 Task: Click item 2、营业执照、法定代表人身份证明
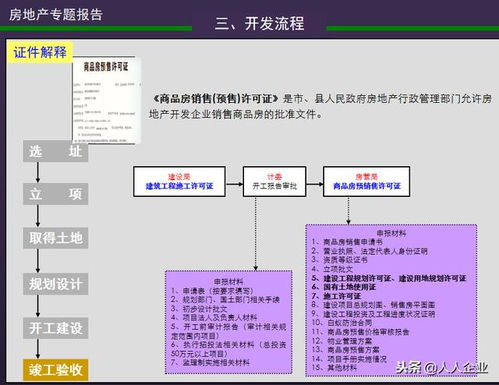tap(369, 251)
